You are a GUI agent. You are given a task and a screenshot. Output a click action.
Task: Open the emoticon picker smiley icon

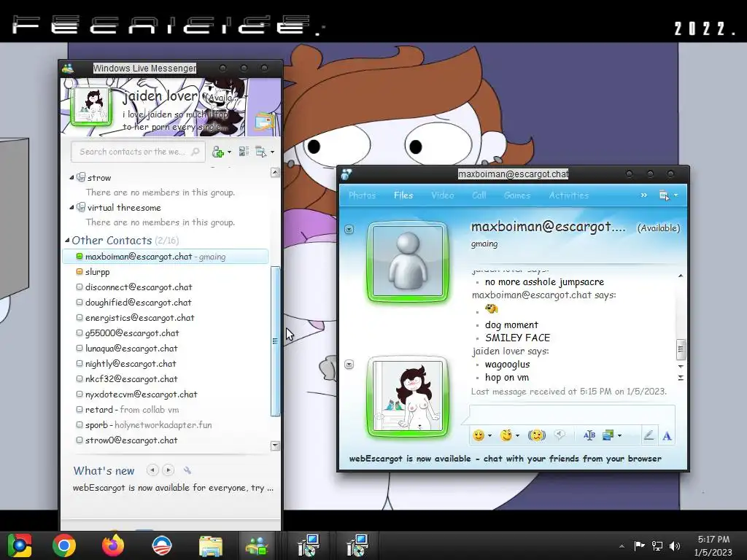pyautogui.click(x=479, y=435)
